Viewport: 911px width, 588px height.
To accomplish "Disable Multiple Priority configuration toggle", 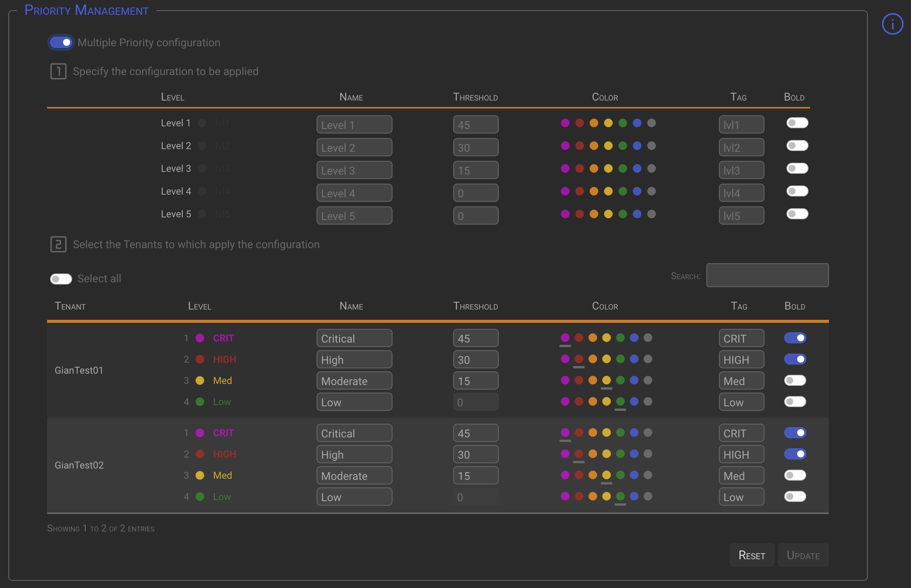I will [61, 42].
